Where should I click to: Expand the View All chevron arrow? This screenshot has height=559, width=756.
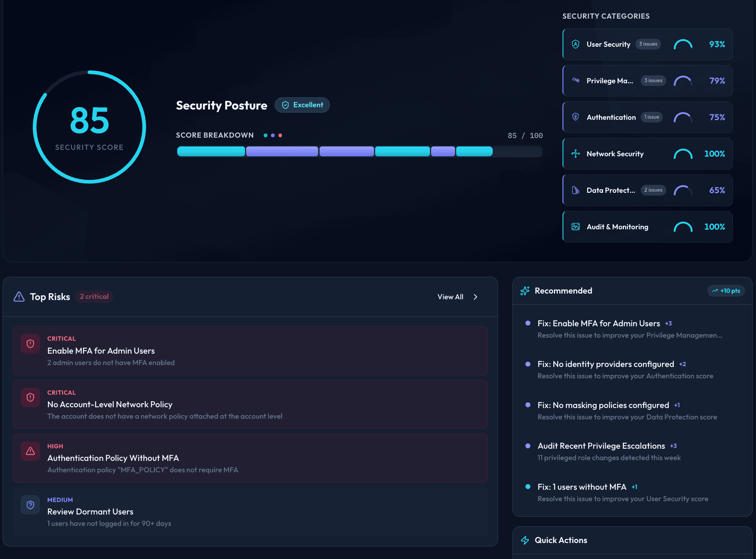tap(475, 297)
